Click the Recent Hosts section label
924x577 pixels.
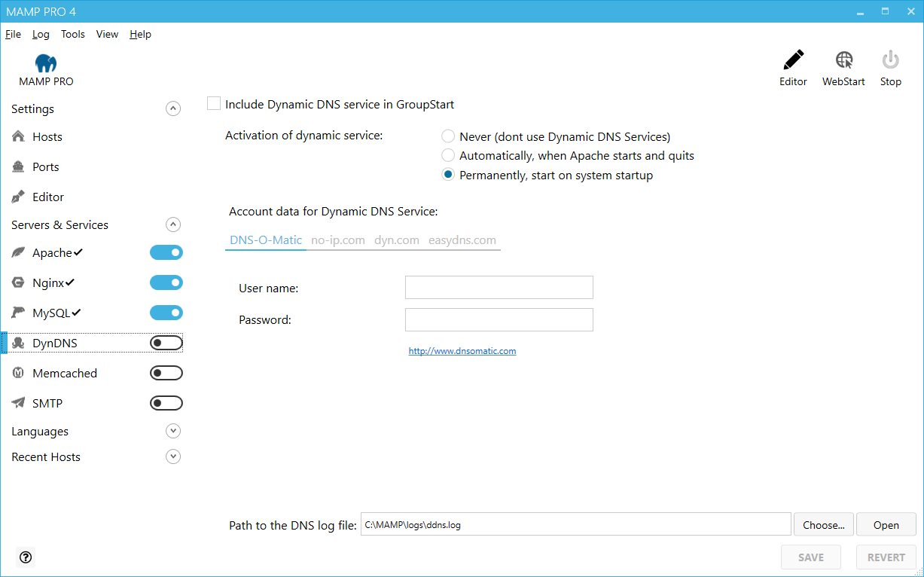46,456
